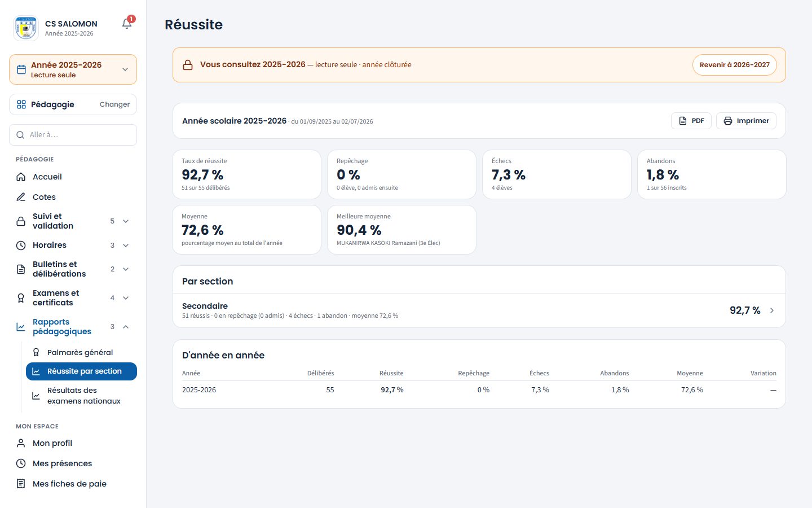Click the Mon profil person icon
Viewport: 812px width, 508px height.
(21, 443)
